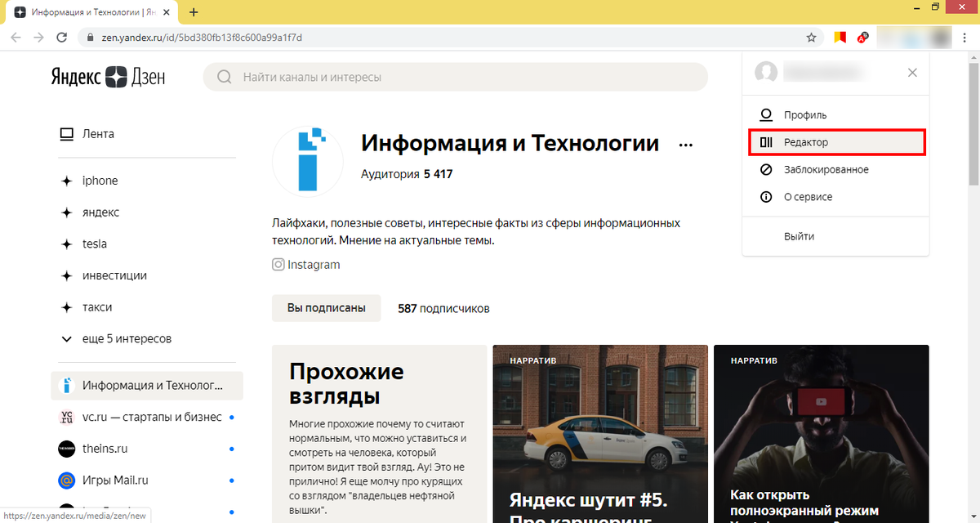Click Выйти to log out
Screen dimensions: 980x523
tap(799, 236)
